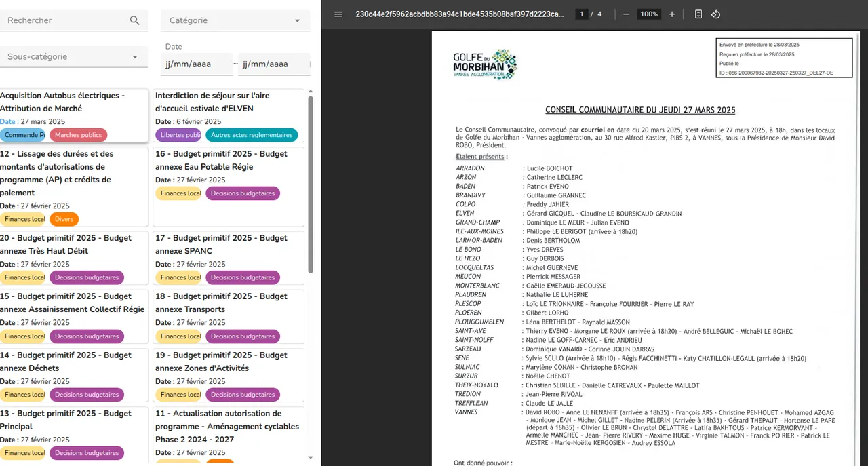Edit the PDF page number box
This screenshot has width=868, height=466.
[581, 14]
